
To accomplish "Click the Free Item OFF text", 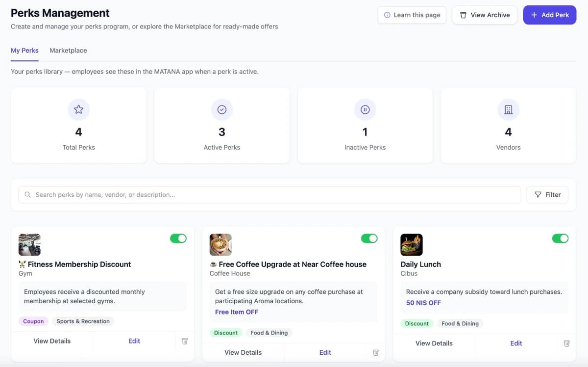I will coord(237,312).
